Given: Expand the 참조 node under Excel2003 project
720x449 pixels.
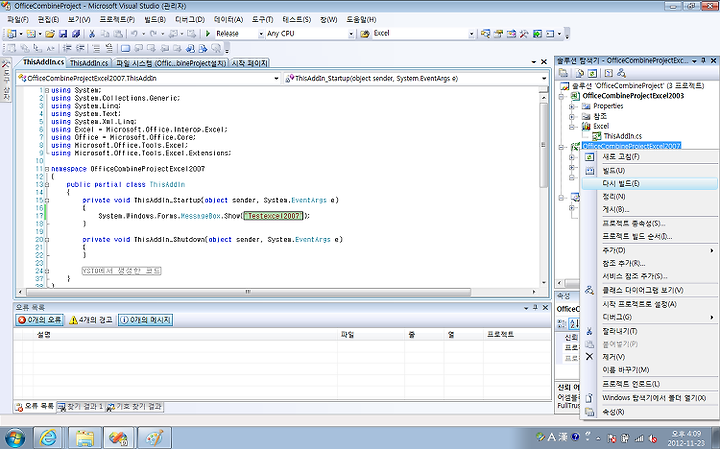Looking at the screenshot, I should pos(572,116).
